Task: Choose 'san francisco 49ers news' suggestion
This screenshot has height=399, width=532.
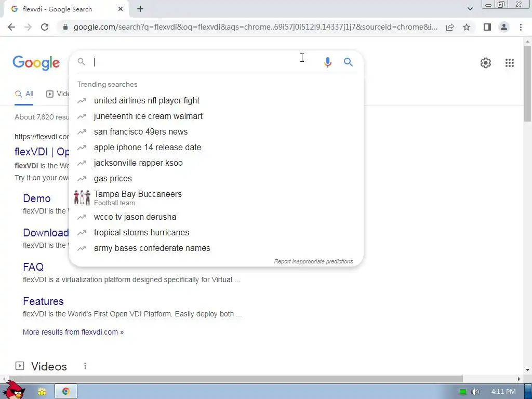Action: click(x=216, y=131)
